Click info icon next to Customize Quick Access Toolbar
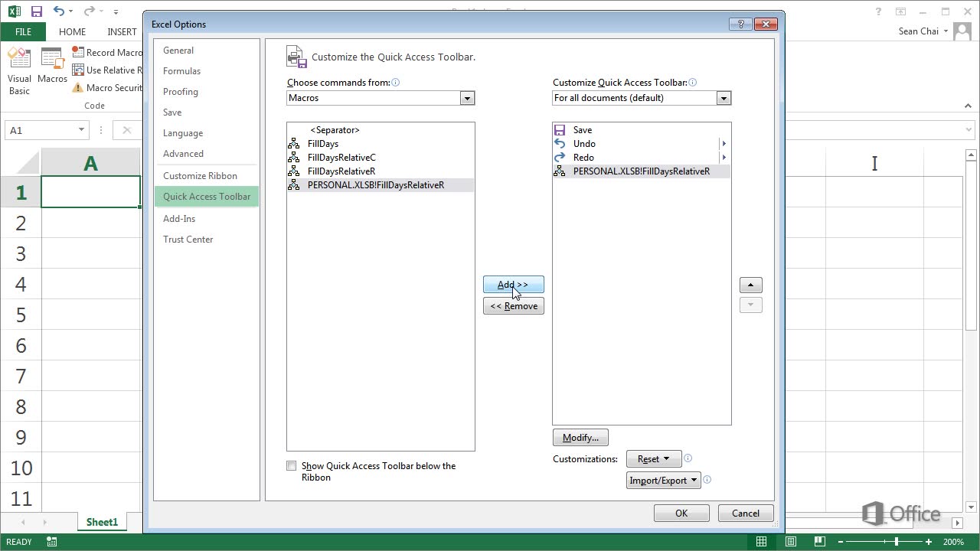Viewport: 980px width, 551px height. [693, 83]
